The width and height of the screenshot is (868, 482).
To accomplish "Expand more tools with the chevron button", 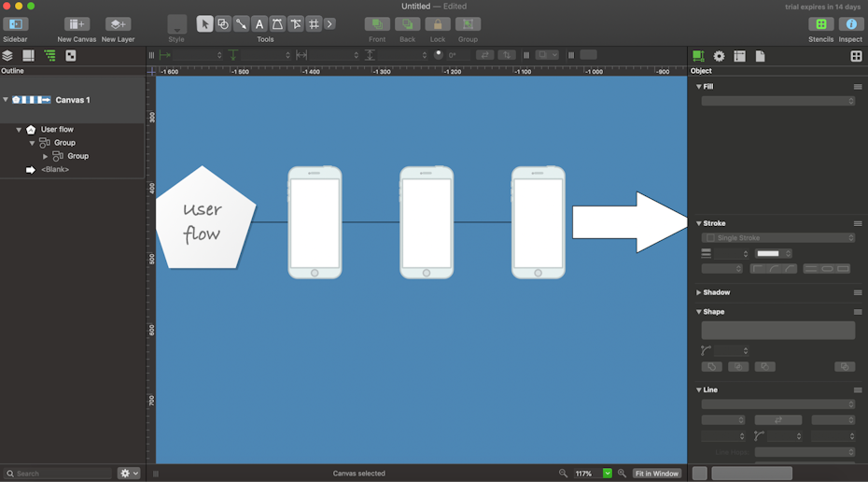I will click(329, 24).
